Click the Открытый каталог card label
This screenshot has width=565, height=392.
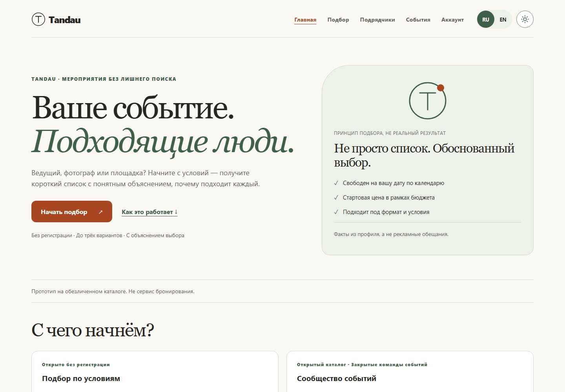pos(362,365)
